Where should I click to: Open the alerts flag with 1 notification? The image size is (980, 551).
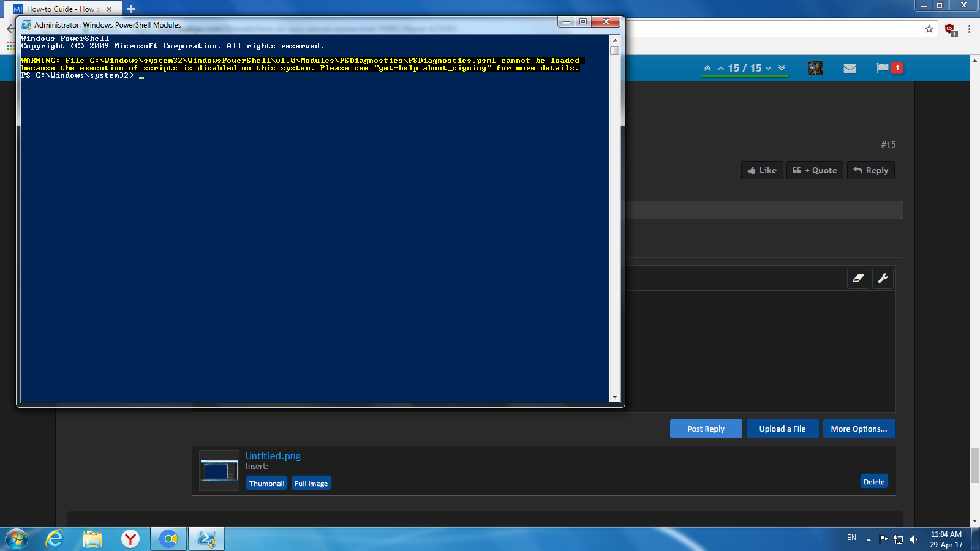tap(889, 68)
